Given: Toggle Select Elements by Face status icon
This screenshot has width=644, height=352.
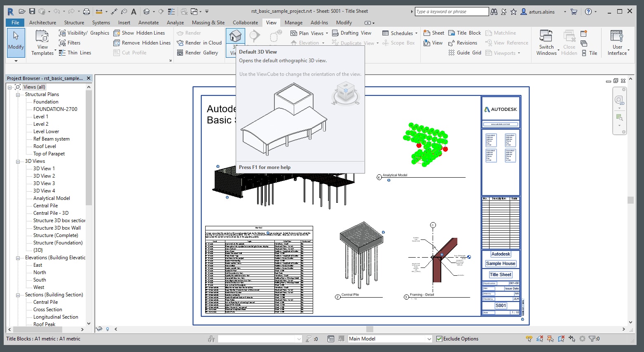Looking at the screenshot, I should tap(561, 339).
